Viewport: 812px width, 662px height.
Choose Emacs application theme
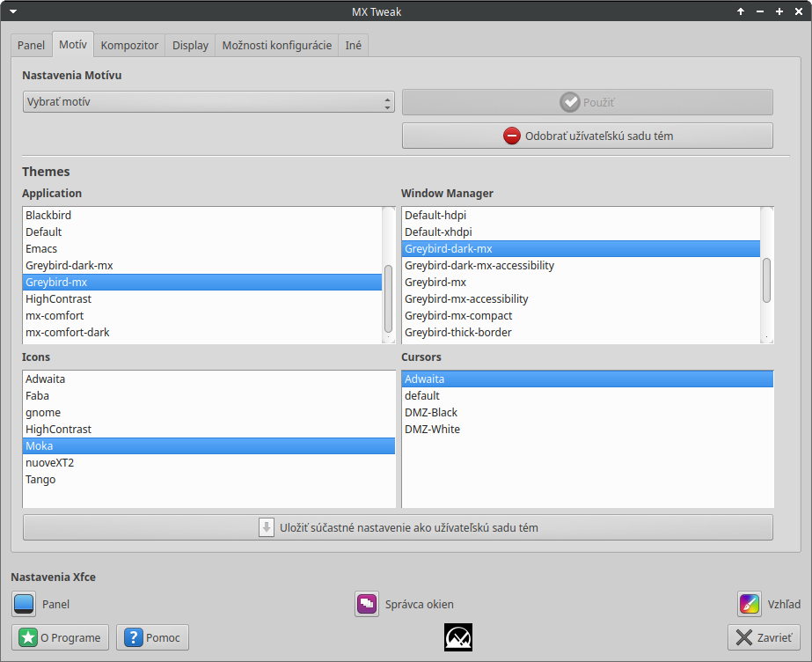pos(202,248)
